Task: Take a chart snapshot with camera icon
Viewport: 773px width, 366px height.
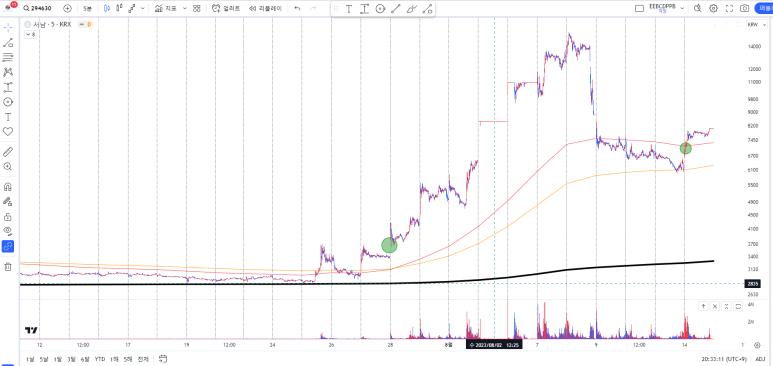Action: pos(745,8)
